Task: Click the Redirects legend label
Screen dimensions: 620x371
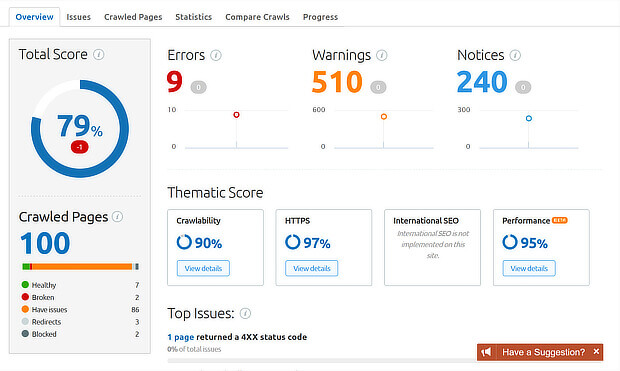Action: coord(46,322)
